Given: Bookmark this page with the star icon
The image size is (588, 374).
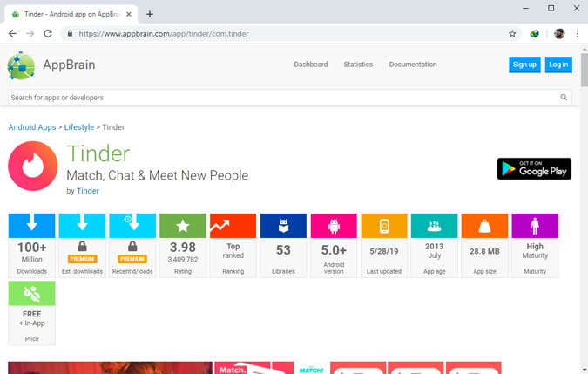Looking at the screenshot, I should tap(512, 34).
